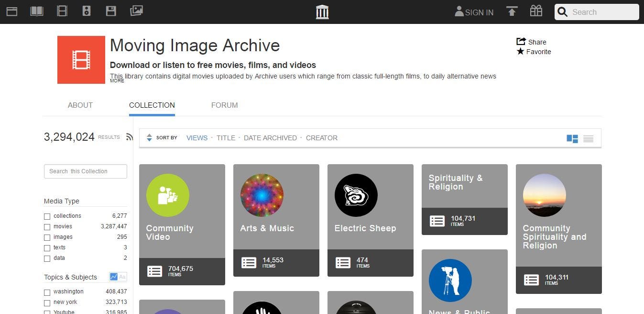Check the new york topic box

point(47,303)
